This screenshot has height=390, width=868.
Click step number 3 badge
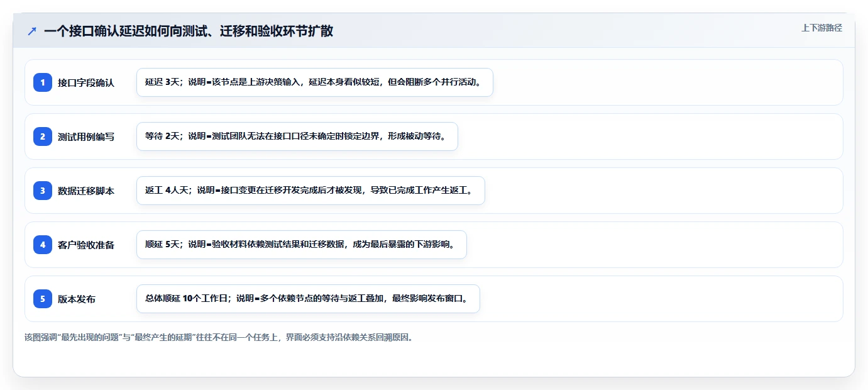coord(43,191)
